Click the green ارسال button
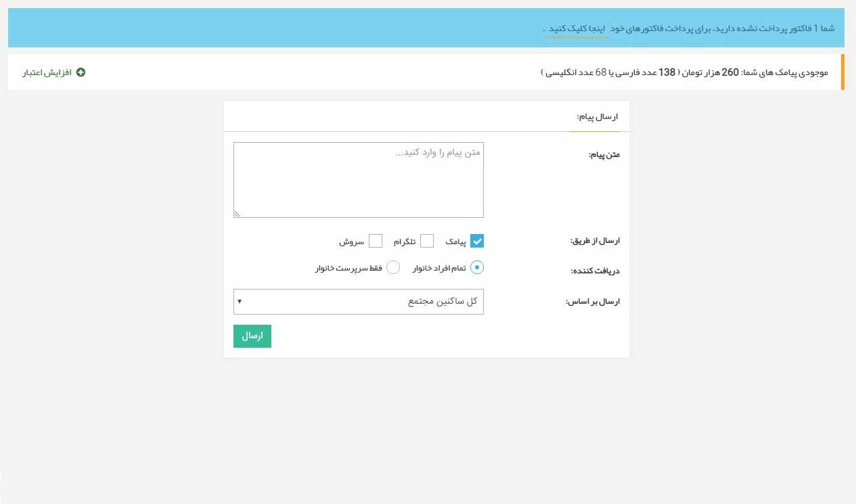 pos(252,336)
